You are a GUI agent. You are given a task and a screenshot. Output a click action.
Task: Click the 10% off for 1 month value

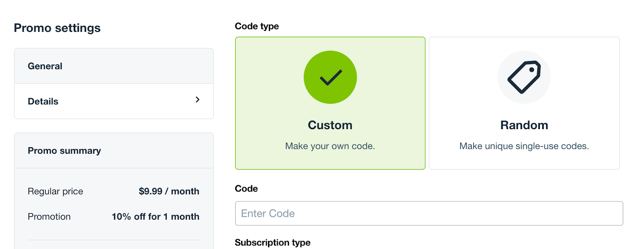coord(155,217)
